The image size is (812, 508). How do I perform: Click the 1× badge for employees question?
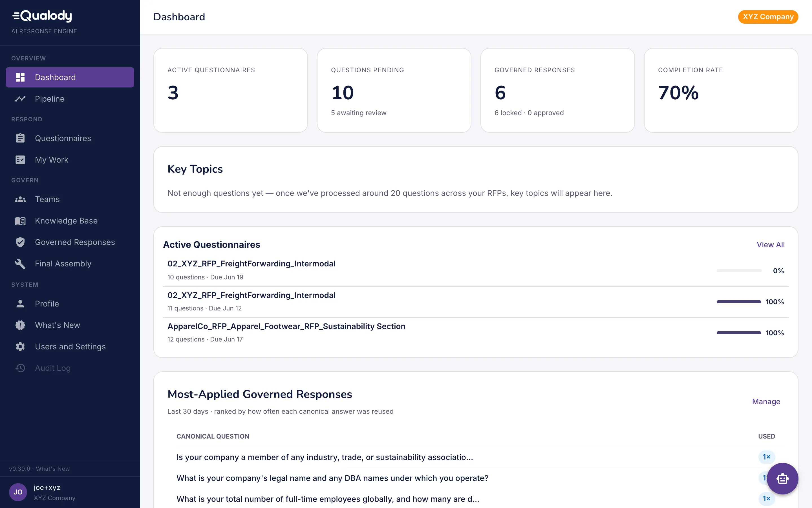coord(766,499)
